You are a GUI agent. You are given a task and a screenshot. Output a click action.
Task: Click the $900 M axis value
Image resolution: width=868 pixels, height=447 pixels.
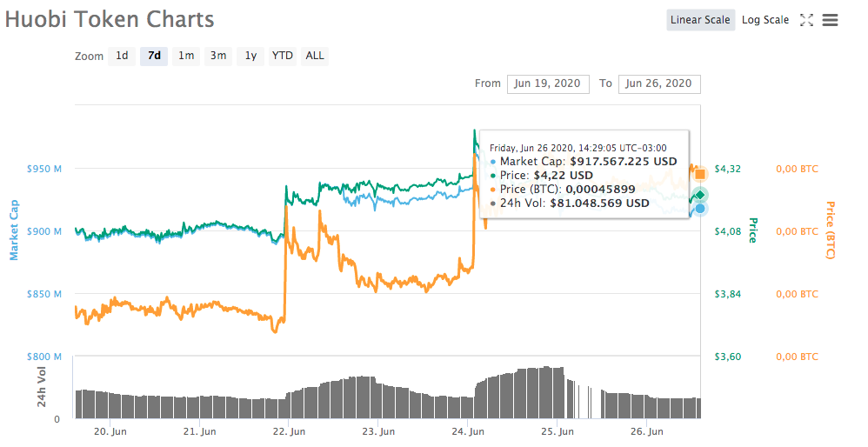(44, 231)
